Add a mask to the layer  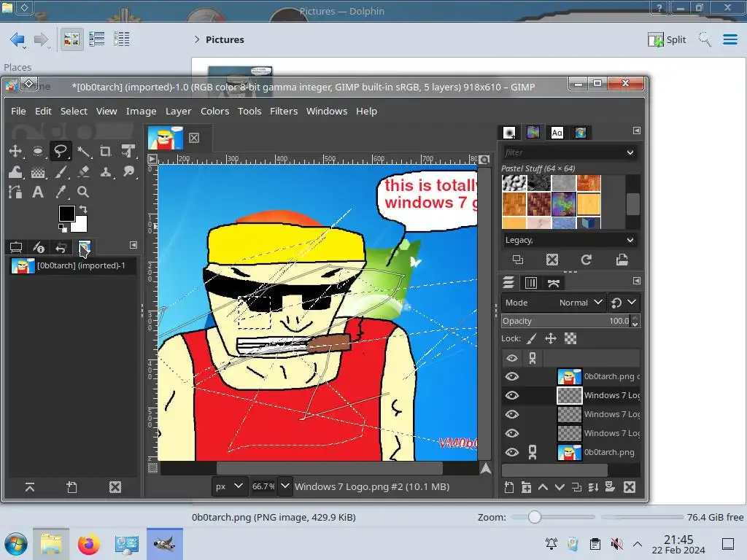click(610, 487)
